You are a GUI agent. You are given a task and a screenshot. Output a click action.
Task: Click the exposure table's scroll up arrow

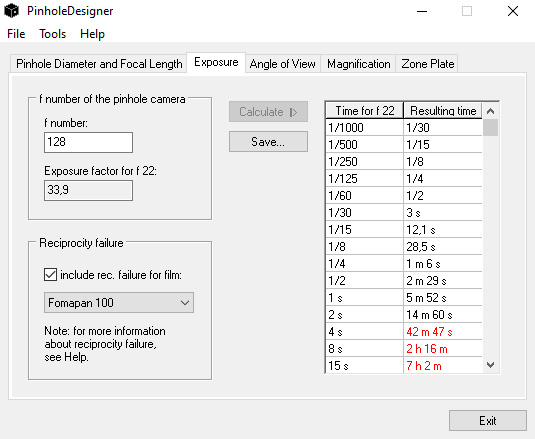[491, 111]
